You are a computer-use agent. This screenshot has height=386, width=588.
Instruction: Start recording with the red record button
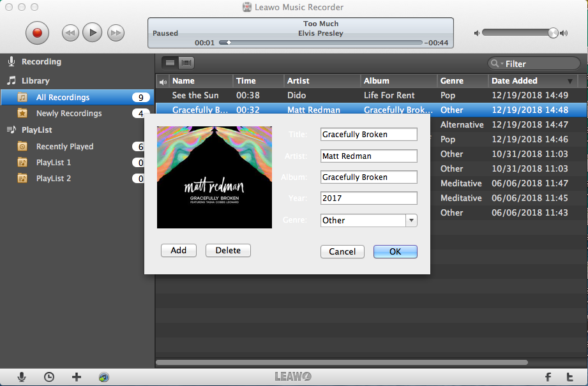37,33
